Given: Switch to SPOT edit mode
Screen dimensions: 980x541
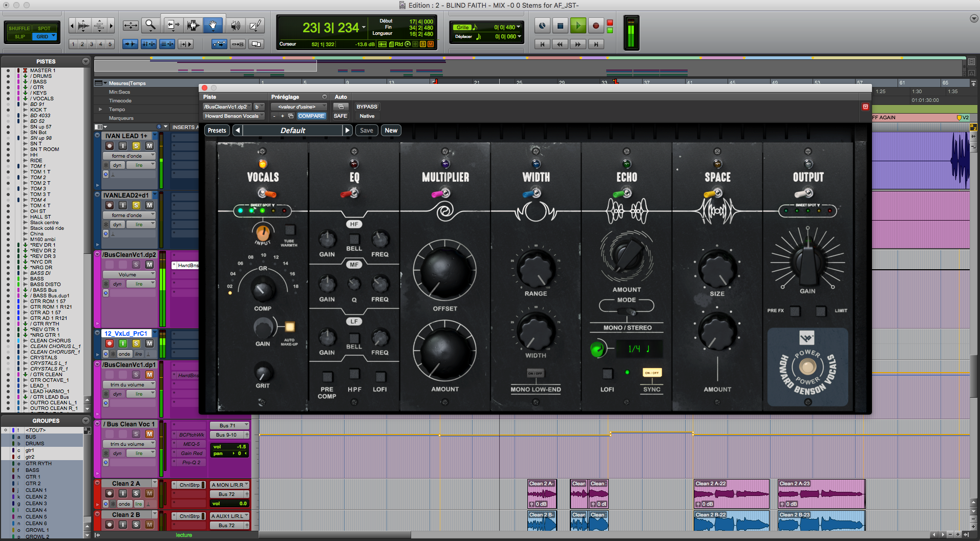Looking at the screenshot, I should (44, 29).
